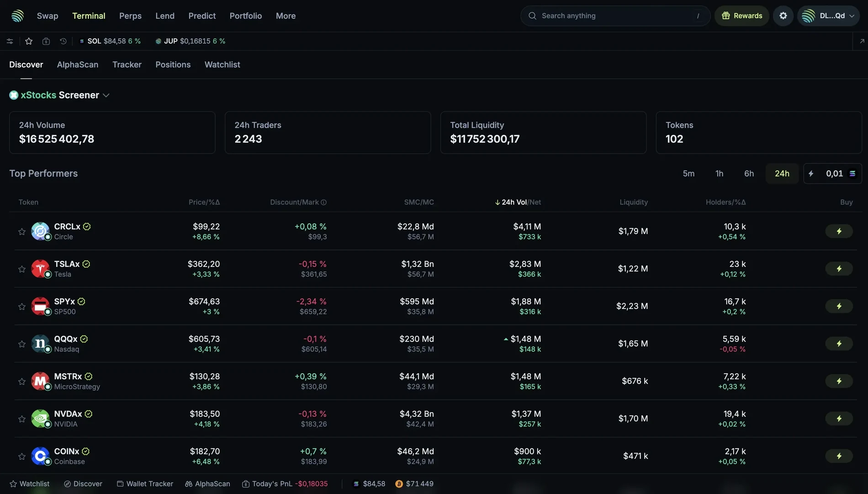Open the Rewards button
The image size is (868, 494).
click(742, 16)
